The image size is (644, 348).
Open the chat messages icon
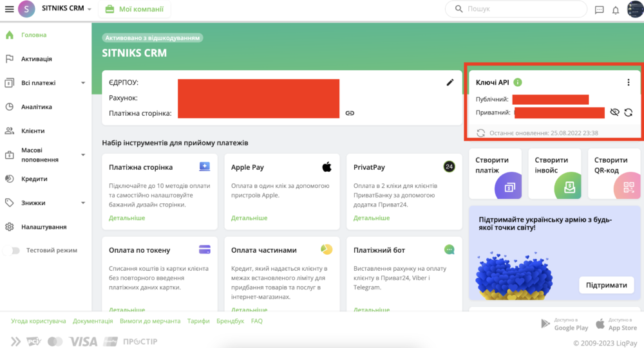(x=599, y=10)
